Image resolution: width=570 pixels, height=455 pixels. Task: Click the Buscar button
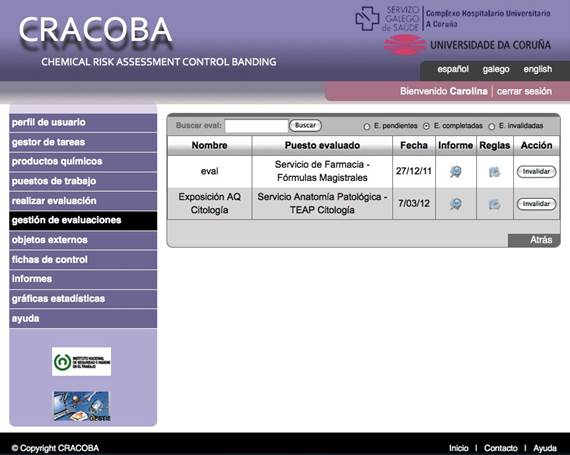tap(305, 125)
